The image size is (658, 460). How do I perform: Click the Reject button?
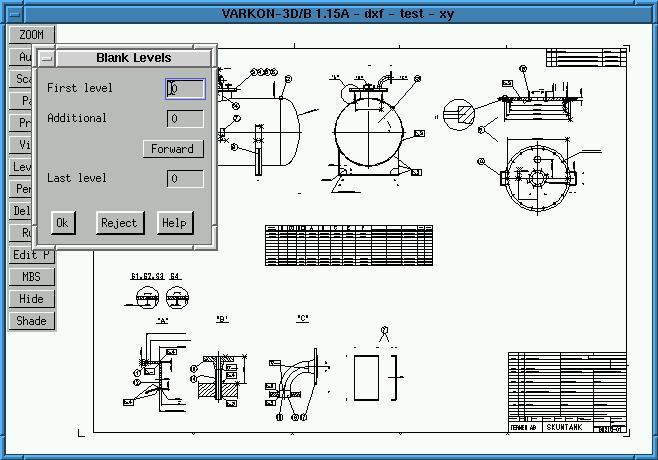coord(118,223)
